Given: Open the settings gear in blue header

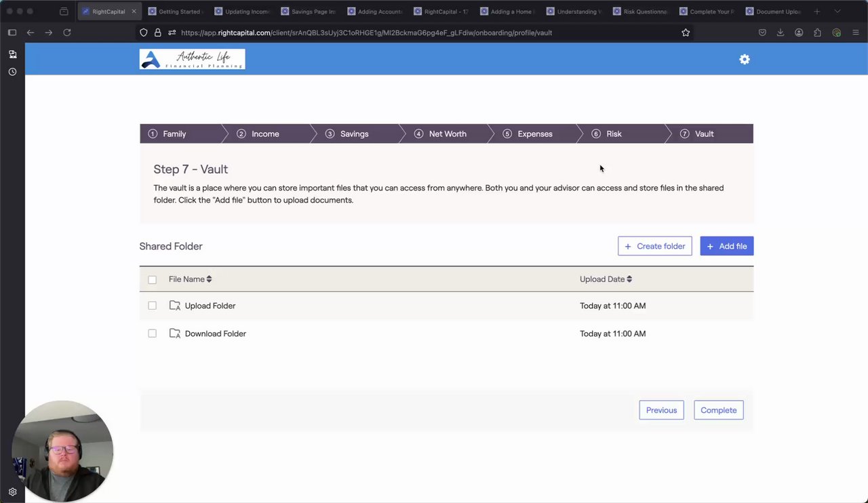Looking at the screenshot, I should coord(745,60).
